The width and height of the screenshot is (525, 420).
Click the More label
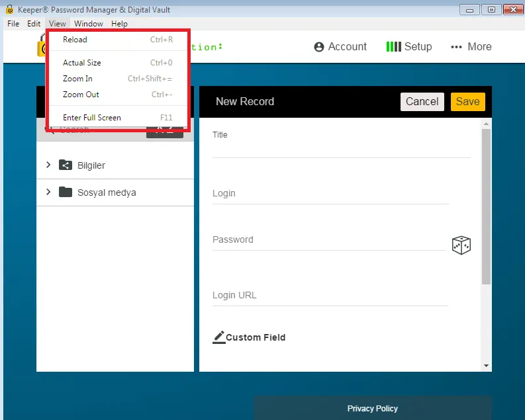pos(479,46)
